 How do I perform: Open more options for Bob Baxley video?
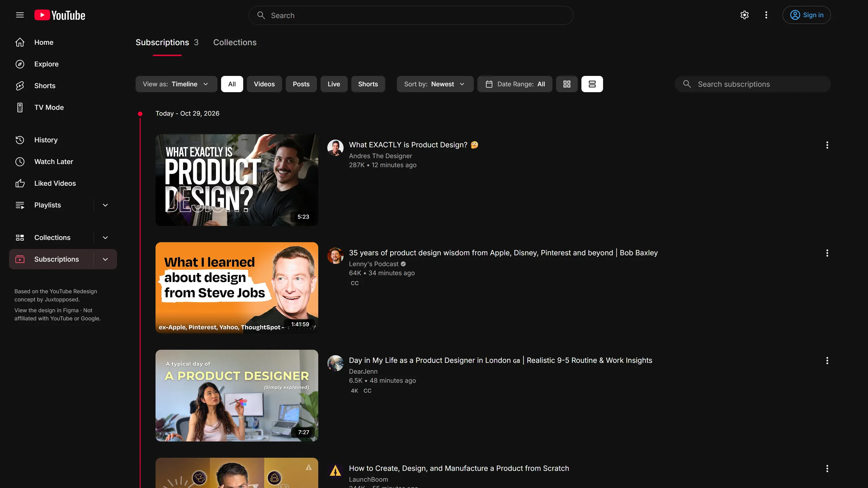[x=827, y=253]
